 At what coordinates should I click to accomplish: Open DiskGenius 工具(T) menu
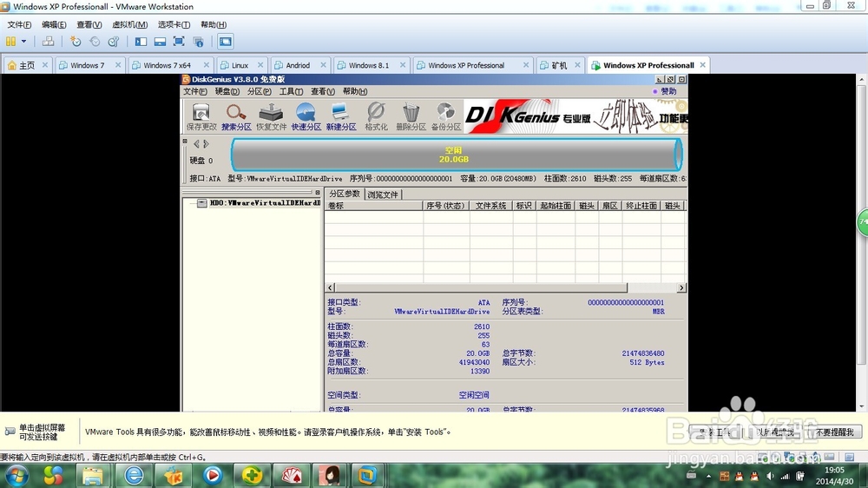[x=291, y=91]
